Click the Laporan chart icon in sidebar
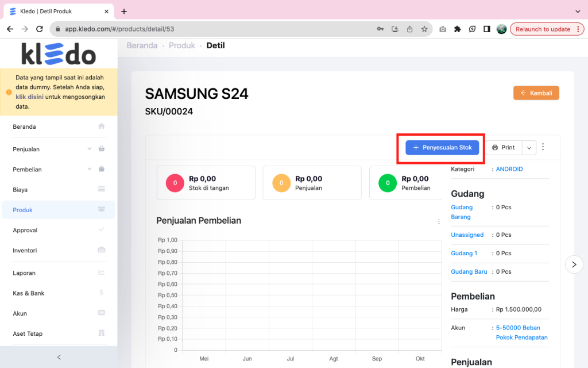588x368 pixels. [101, 273]
